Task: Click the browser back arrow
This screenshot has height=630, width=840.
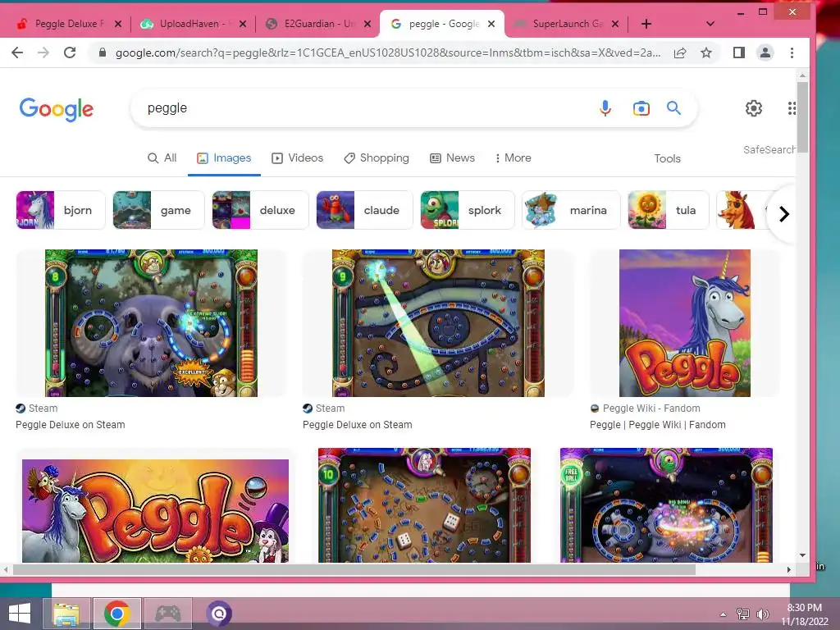Action: pyautogui.click(x=17, y=52)
